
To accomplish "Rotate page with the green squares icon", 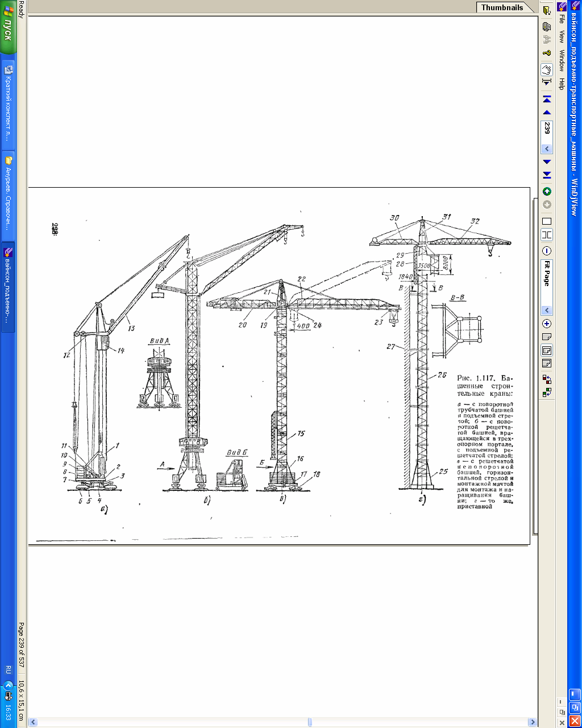I will tap(547, 391).
